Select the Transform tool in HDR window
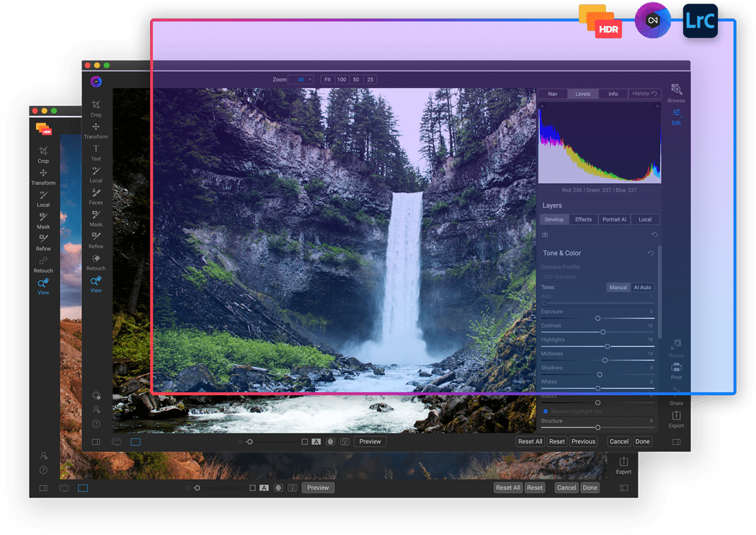Screen dimensions: 756x535 tap(43, 177)
